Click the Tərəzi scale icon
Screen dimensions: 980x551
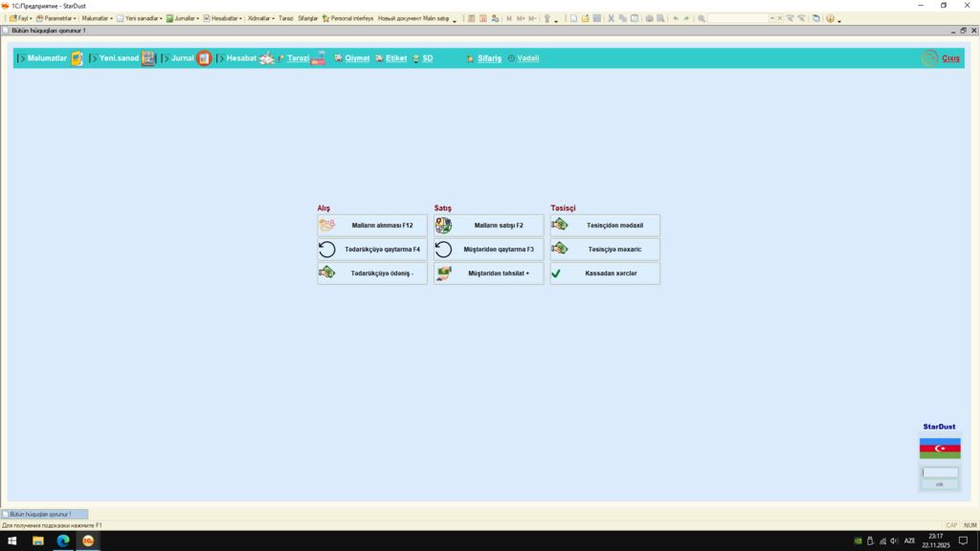point(319,58)
